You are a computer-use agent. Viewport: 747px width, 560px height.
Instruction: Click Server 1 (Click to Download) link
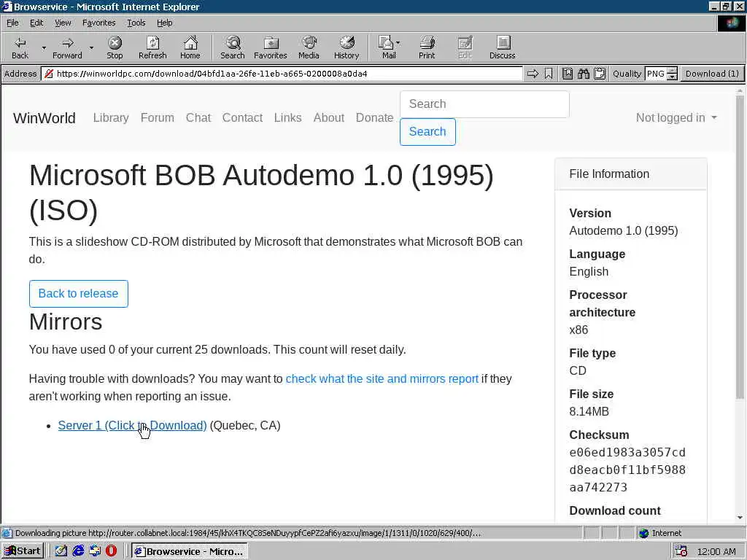132,426
